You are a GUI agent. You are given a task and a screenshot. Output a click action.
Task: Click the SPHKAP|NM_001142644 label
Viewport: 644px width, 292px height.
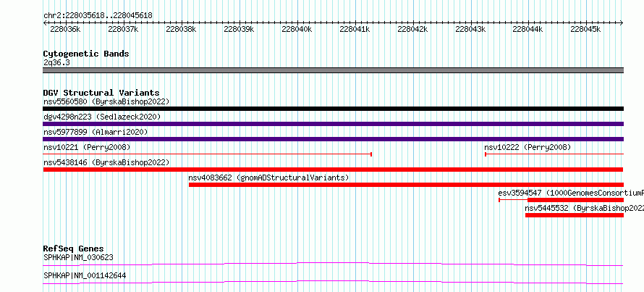85,275
